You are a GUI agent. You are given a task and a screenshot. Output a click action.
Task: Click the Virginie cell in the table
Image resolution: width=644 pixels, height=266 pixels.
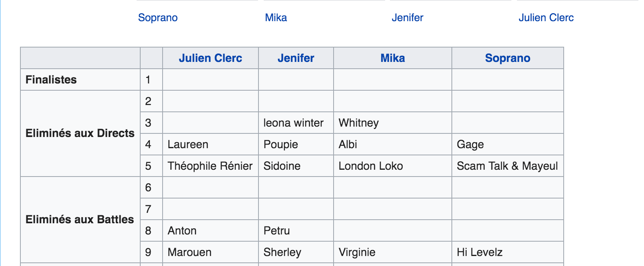pos(357,252)
